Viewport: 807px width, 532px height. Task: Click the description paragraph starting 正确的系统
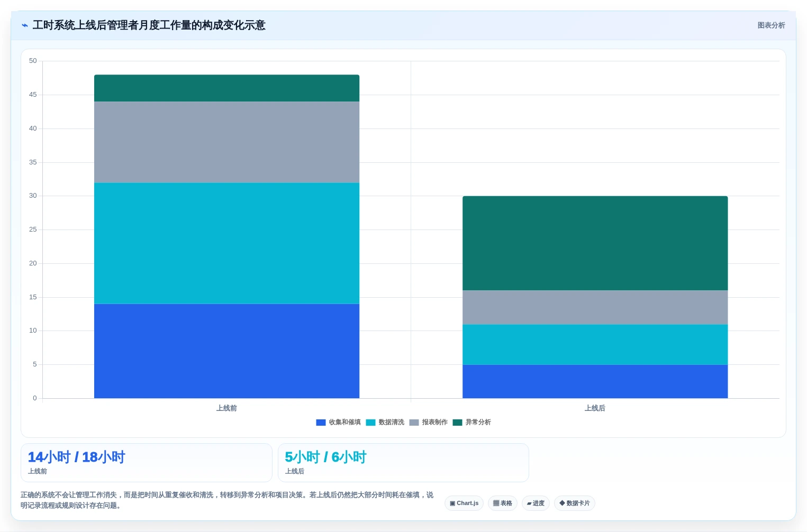coord(227,500)
